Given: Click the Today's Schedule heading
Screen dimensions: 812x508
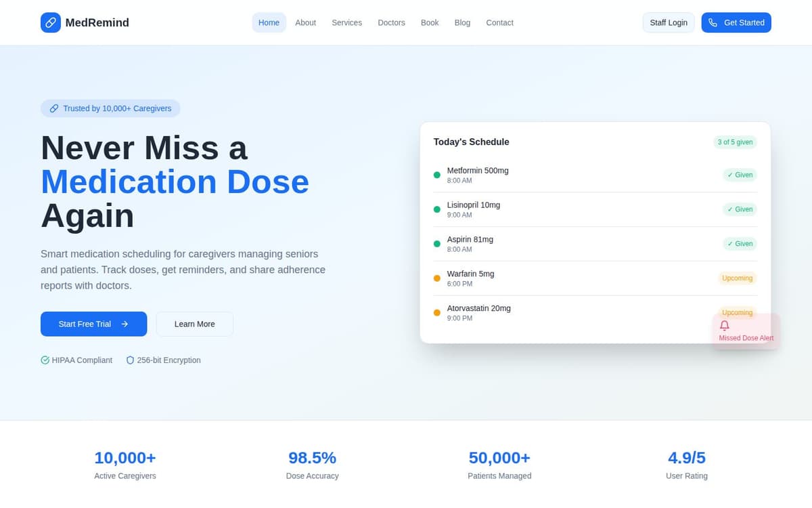Looking at the screenshot, I should (x=471, y=142).
